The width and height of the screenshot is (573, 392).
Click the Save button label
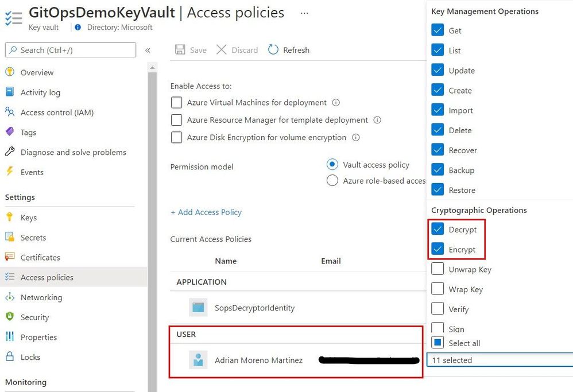point(198,50)
